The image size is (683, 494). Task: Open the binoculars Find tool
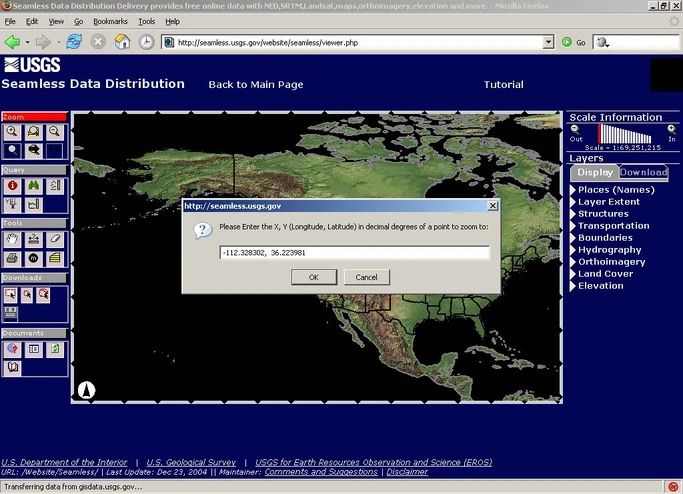[34, 186]
